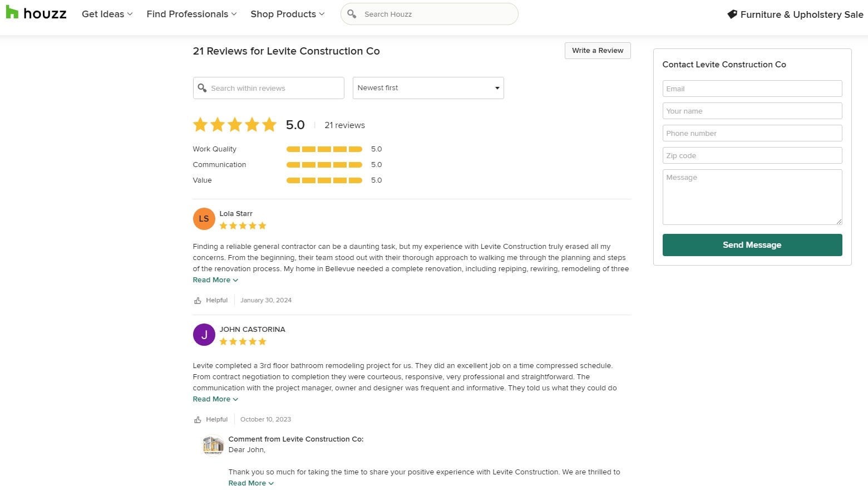
Task: Click the purple J avatar for John Castorina
Action: point(204,335)
